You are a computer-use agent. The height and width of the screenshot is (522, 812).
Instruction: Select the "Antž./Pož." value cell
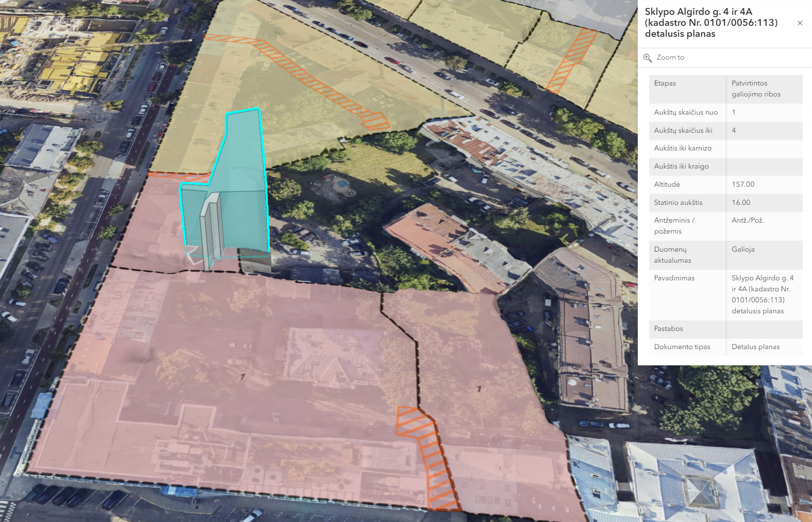pos(748,220)
